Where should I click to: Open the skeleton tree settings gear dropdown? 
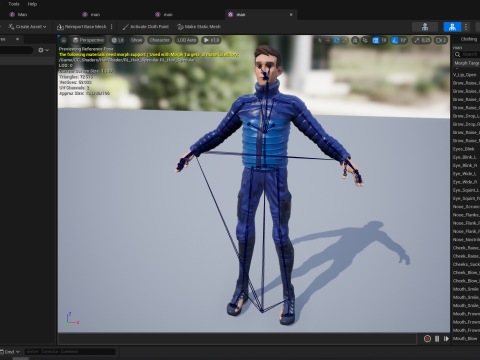pyautogui.click(x=43, y=50)
